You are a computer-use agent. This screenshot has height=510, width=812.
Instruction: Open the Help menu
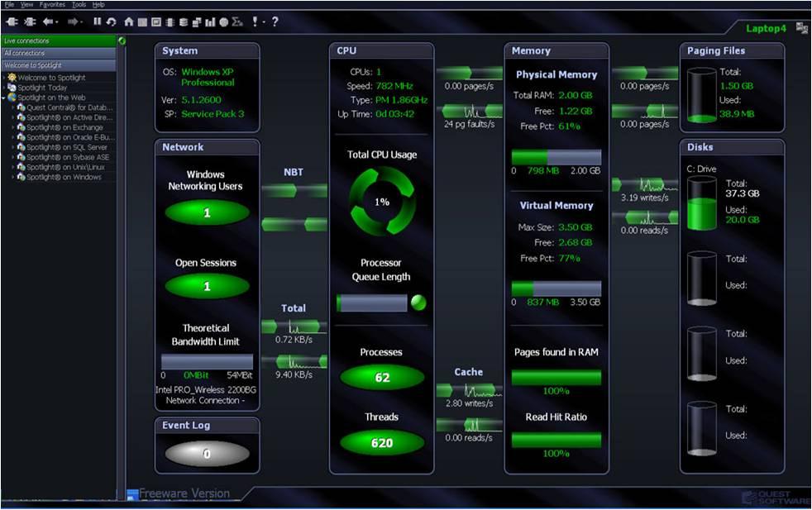[98, 5]
